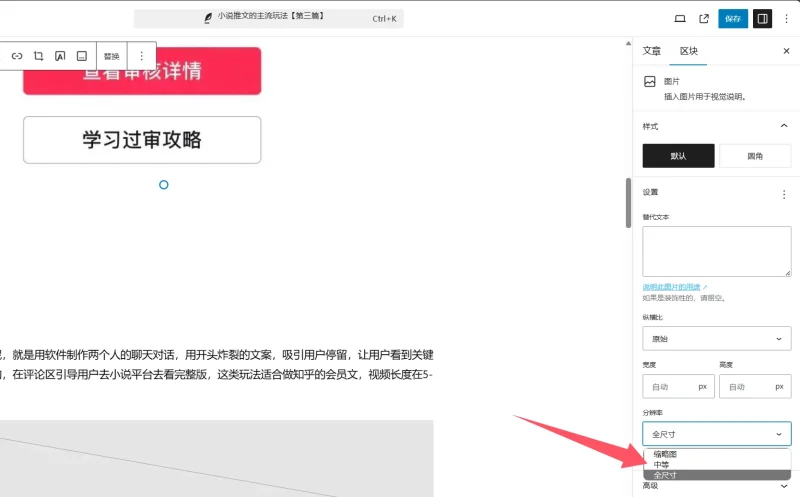Expand the 高级 advanced section

point(716,486)
